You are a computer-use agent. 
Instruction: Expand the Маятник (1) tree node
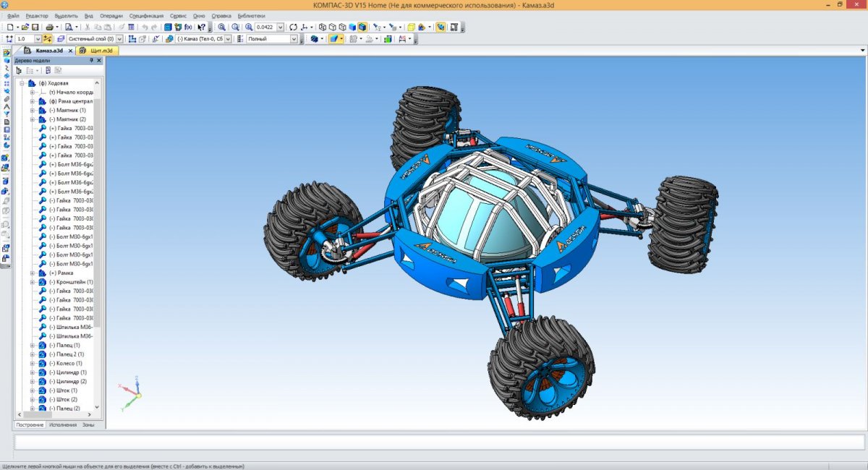[x=33, y=110]
